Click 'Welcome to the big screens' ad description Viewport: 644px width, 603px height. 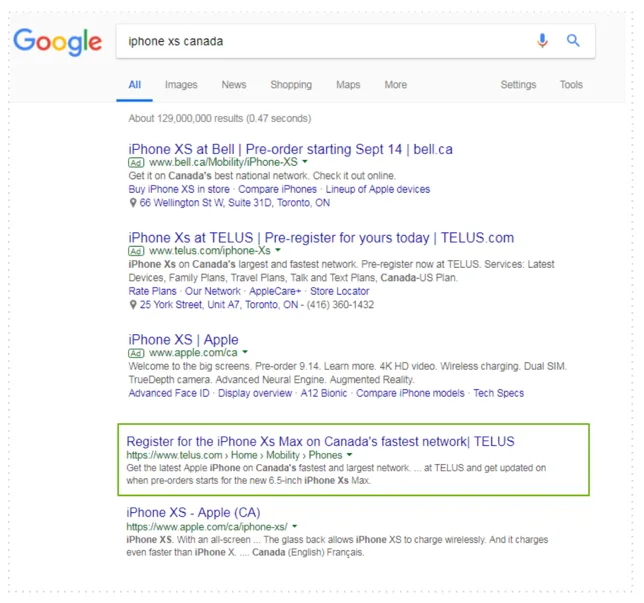point(347,373)
